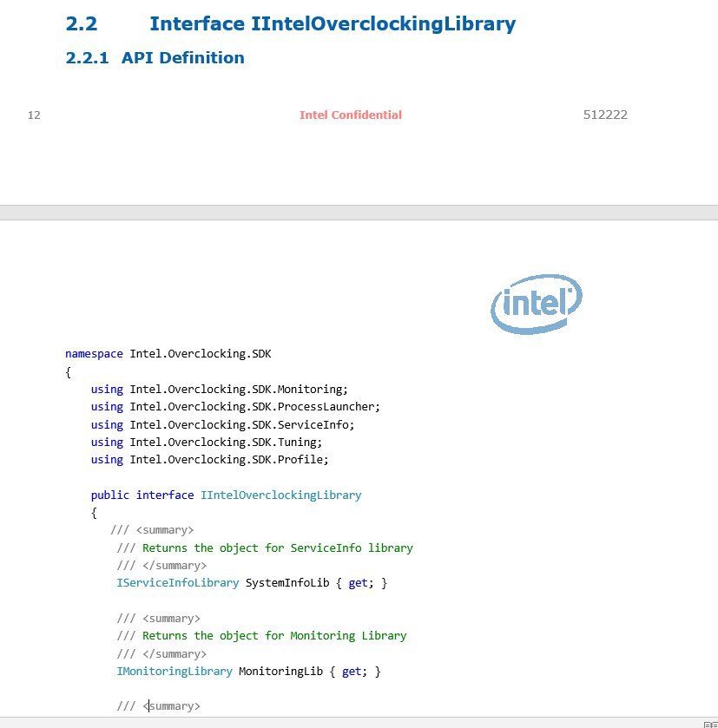The height and width of the screenshot is (728, 718).
Task: Click comment "Returns the object for Monitoring Library"
Action: [x=274, y=636]
